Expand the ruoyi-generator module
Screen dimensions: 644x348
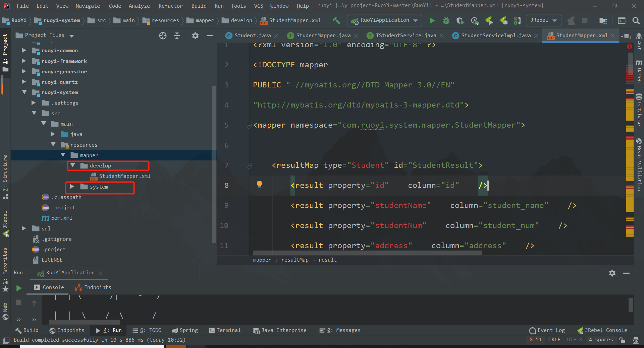tap(24, 71)
